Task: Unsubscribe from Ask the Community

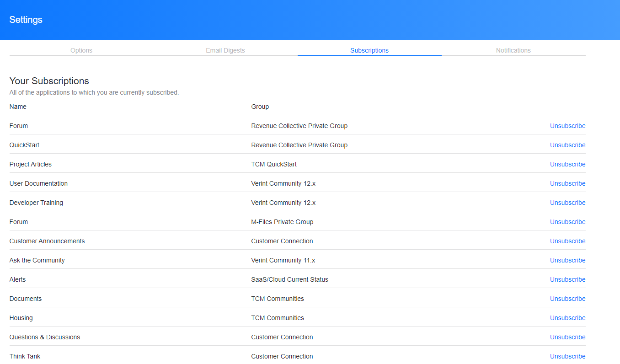Action: (x=567, y=260)
